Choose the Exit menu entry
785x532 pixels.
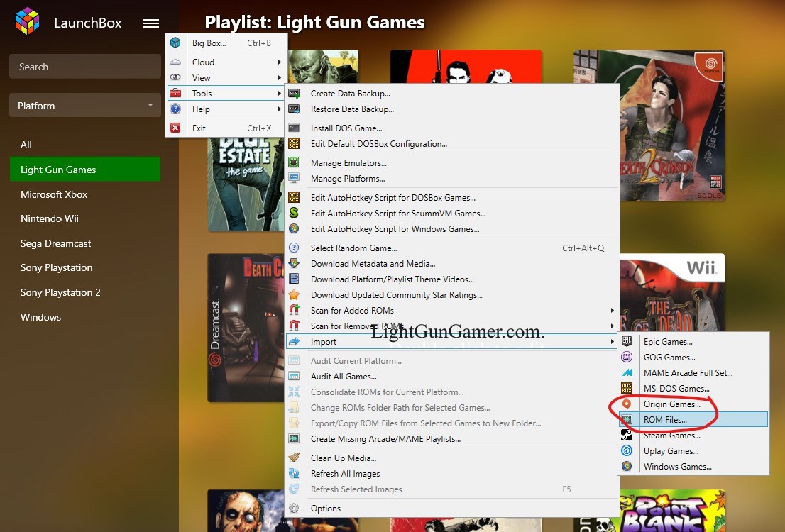(x=226, y=128)
